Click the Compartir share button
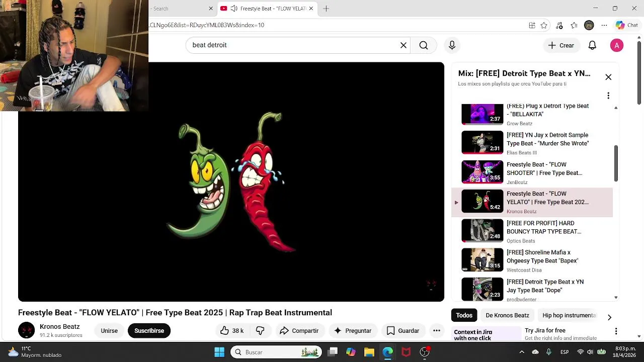The height and width of the screenshot is (362, 644). coord(299,330)
